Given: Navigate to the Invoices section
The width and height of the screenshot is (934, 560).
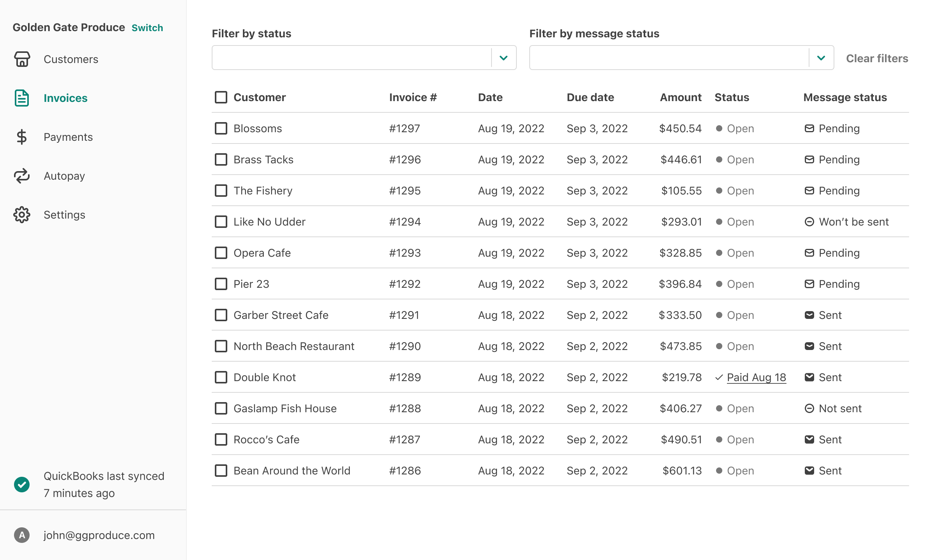Looking at the screenshot, I should pos(65,98).
